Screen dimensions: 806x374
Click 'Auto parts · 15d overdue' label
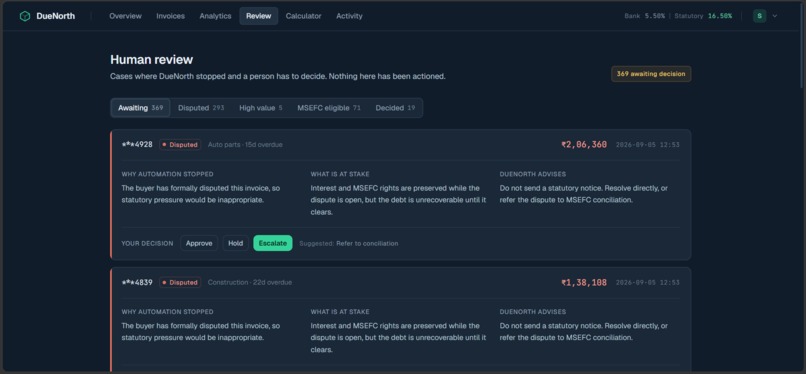click(x=245, y=145)
